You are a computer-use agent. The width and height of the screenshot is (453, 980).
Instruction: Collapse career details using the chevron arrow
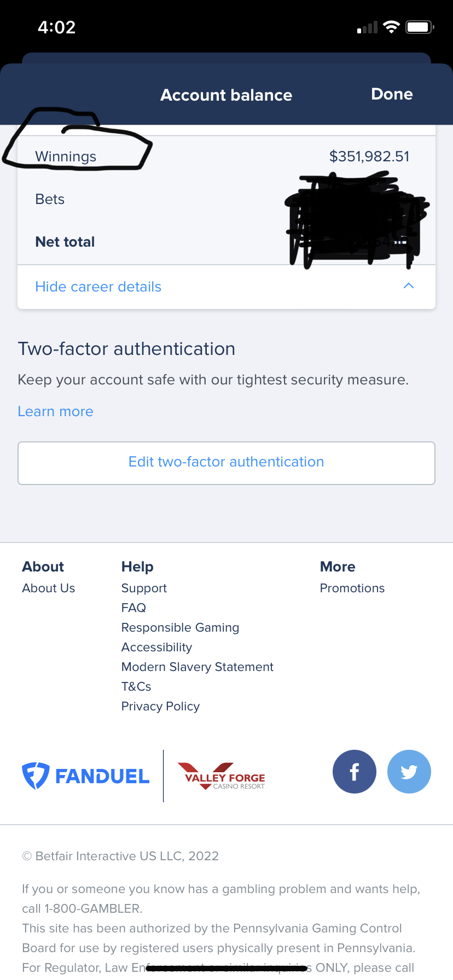[408, 286]
